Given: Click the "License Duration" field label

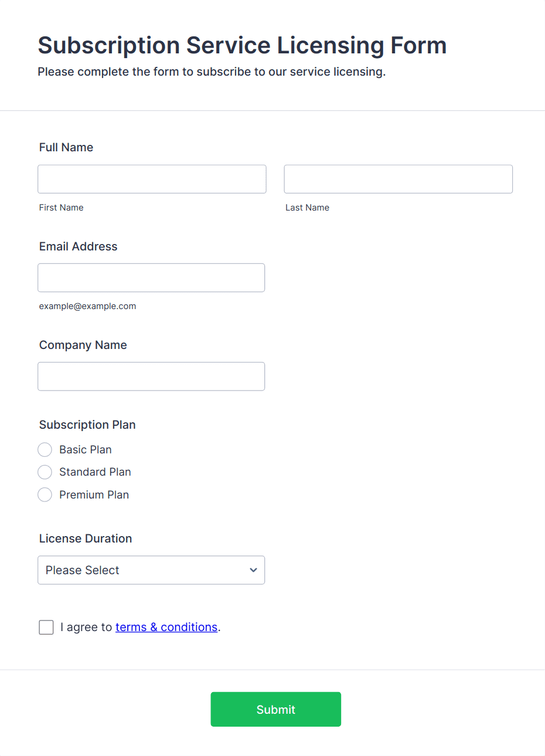Looking at the screenshot, I should (86, 538).
